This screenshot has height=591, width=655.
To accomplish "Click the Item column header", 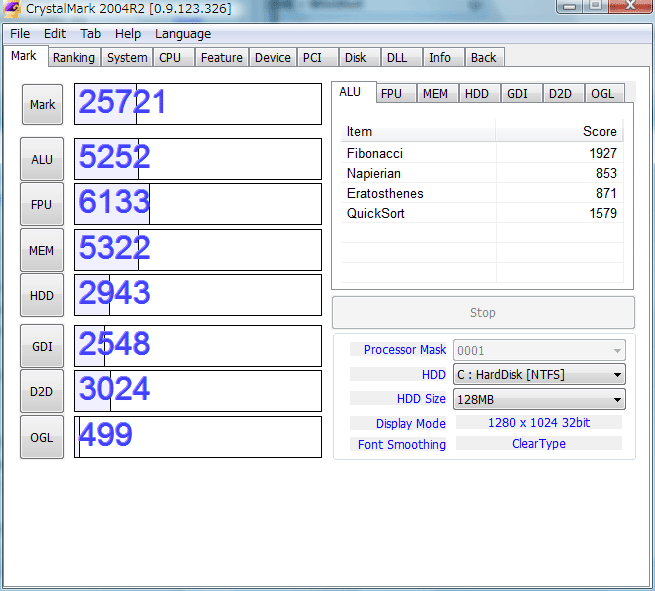I will (x=418, y=132).
